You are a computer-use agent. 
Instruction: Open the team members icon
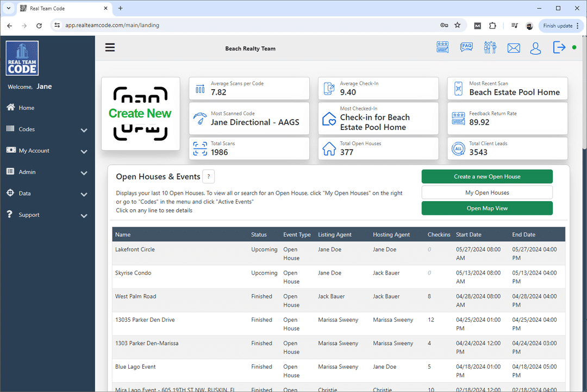click(x=490, y=47)
